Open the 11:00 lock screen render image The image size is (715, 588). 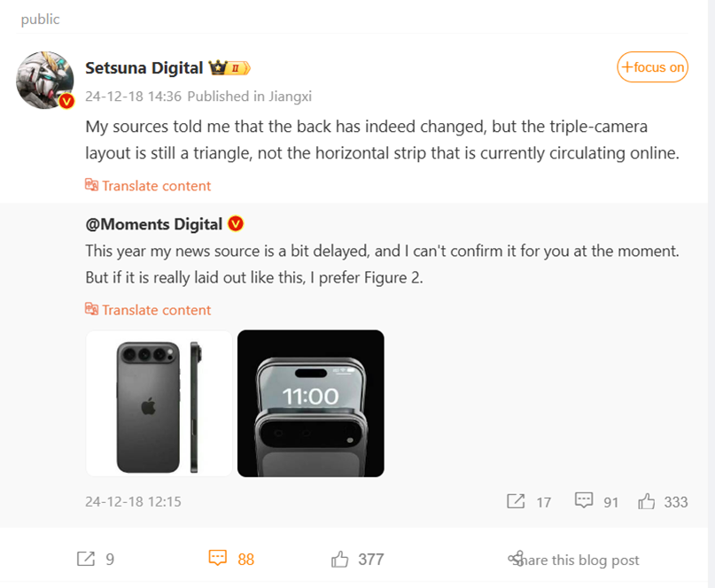click(310, 404)
